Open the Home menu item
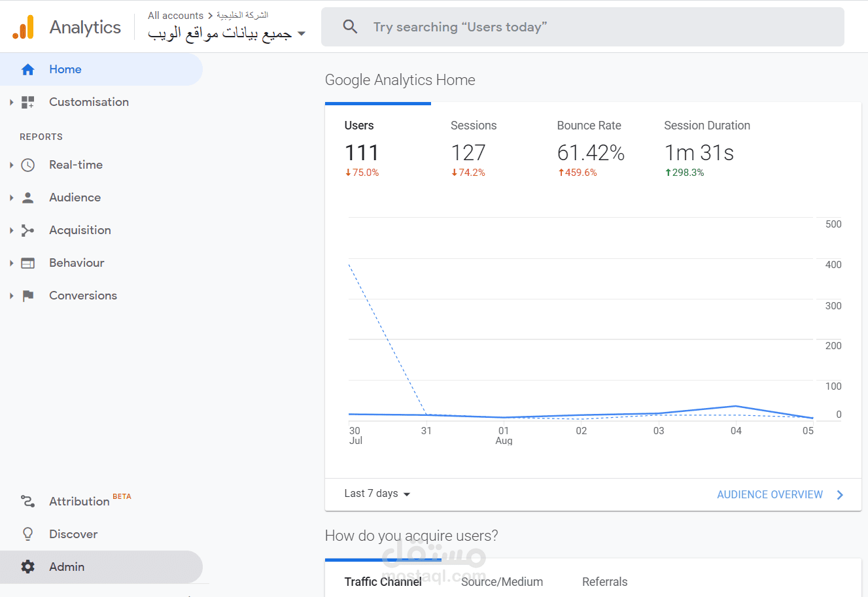Screen dimensions: 868x597 [101, 69]
